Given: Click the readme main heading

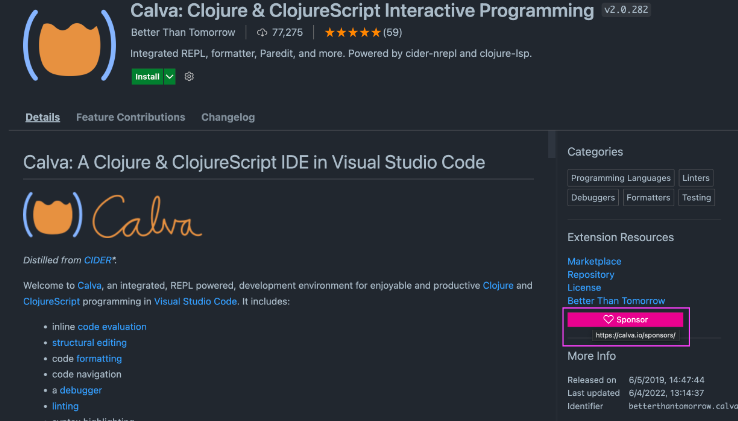Looking at the screenshot, I should 254,162.
